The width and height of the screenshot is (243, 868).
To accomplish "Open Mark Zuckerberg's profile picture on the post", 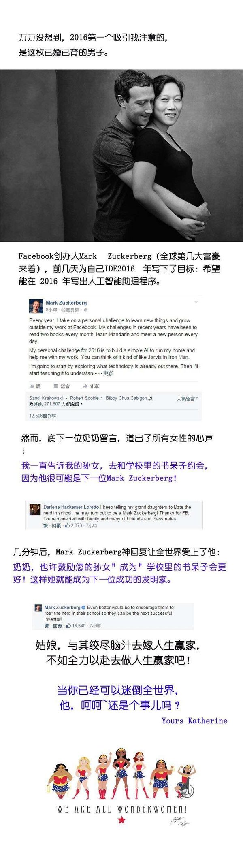I will pyautogui.click(x=36, y=306).
